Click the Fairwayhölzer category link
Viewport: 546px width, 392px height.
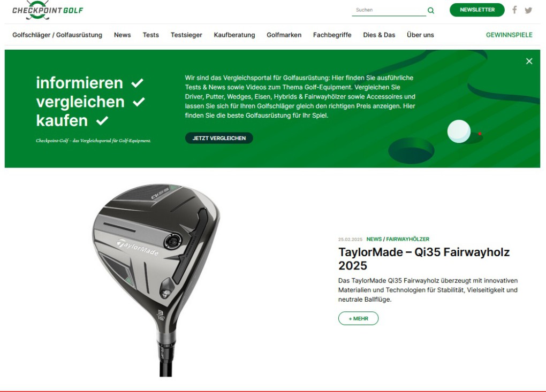(408, 239)
